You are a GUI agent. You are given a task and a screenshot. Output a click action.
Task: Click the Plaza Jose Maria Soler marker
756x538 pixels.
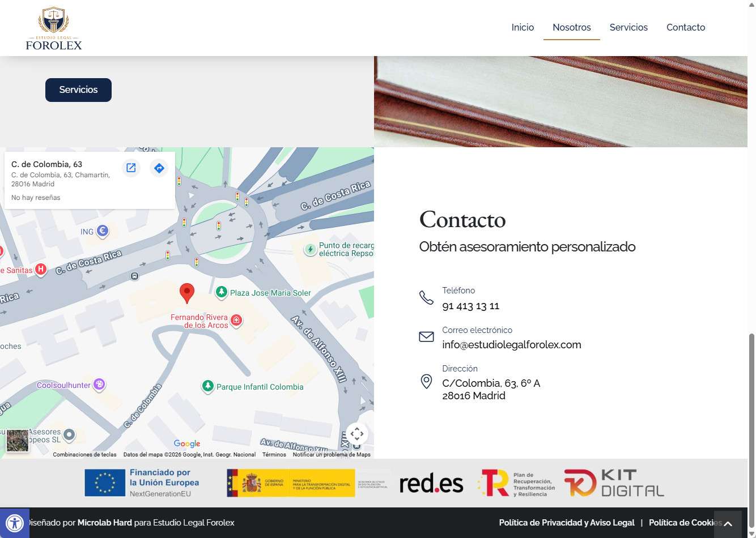(x=222, y=292)
